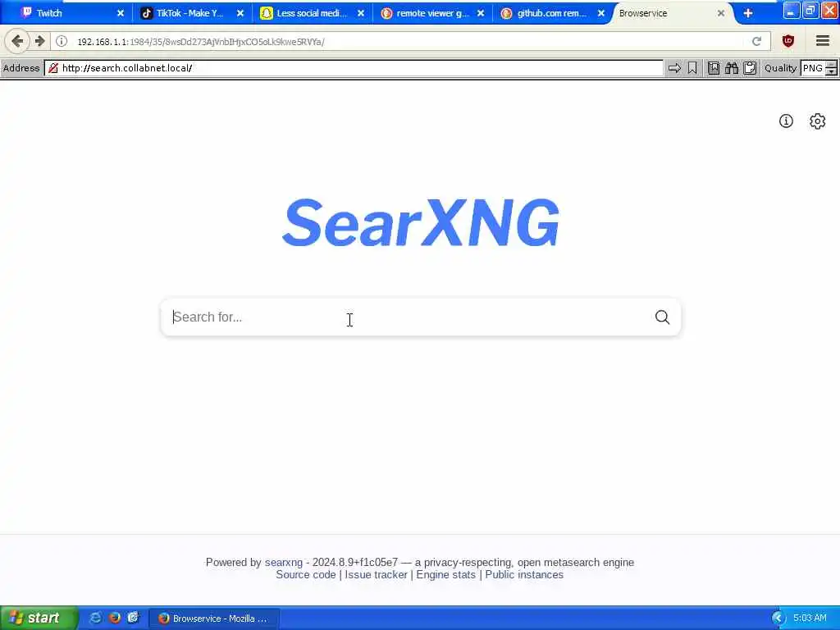Click the Firefox URL bar
The height and width of the screenshot is (630, 840).
pos(410,41)
